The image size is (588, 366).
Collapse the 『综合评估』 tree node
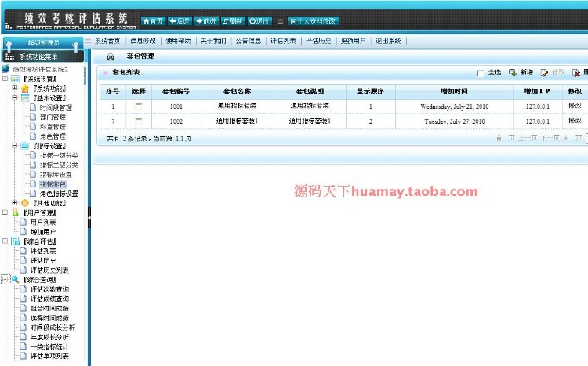[x=5, y=241]
